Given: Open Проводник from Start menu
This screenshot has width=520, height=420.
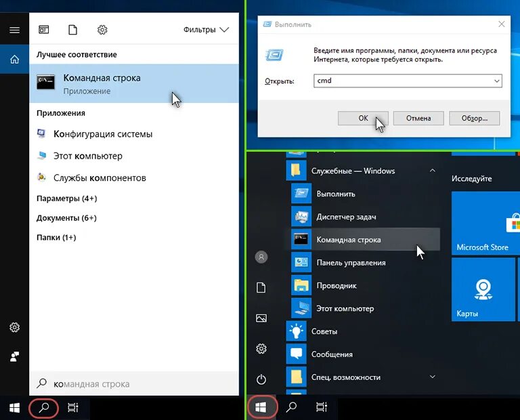Looking at the screenshot, I should click(366, 285).
